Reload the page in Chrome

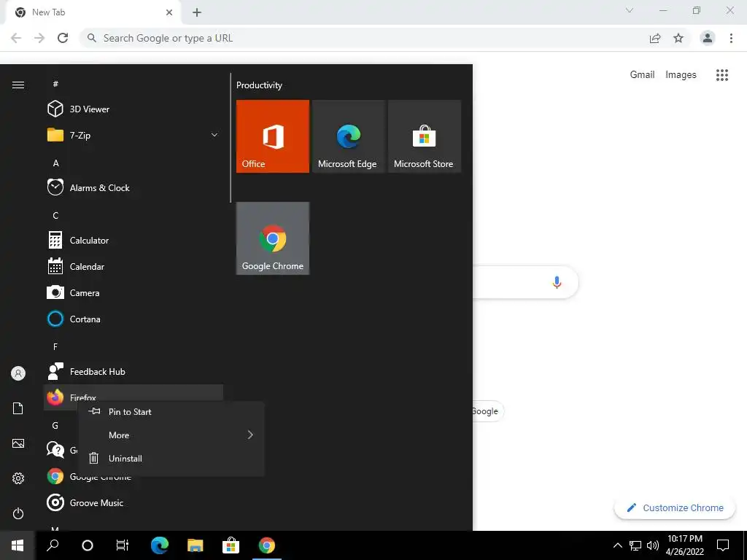(63, 38)
